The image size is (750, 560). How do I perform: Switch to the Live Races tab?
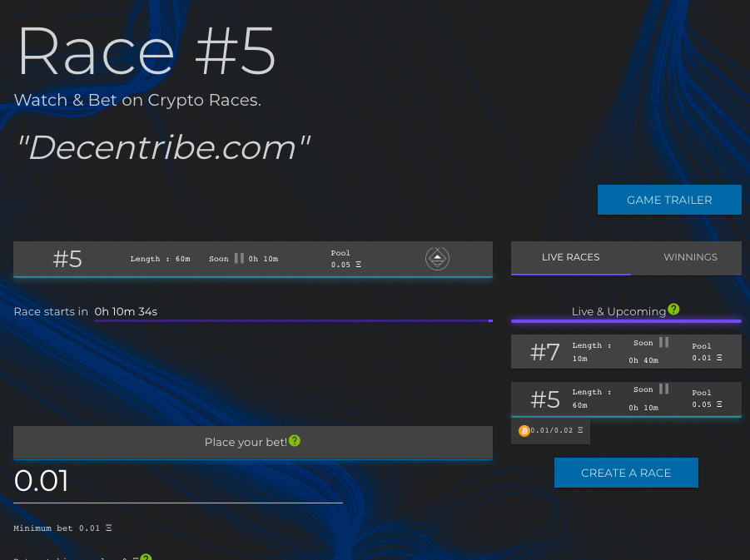tap(570, 257)
